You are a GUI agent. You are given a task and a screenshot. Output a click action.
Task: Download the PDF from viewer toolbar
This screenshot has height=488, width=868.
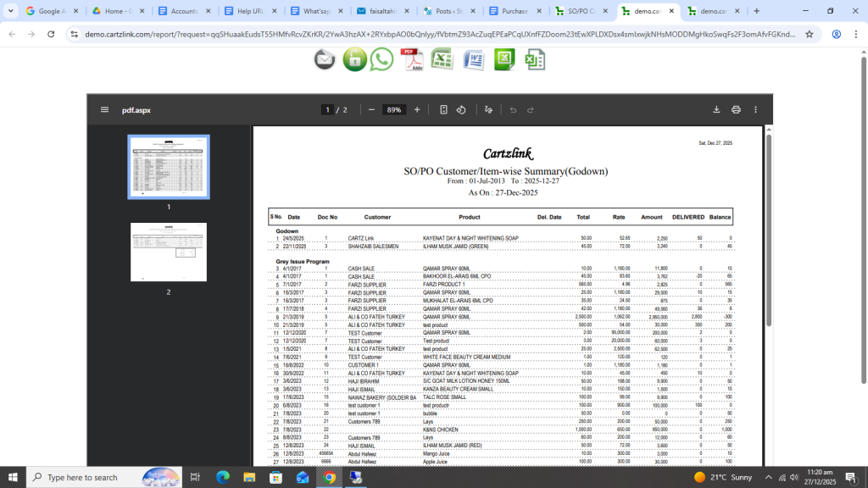coord(716,110)
